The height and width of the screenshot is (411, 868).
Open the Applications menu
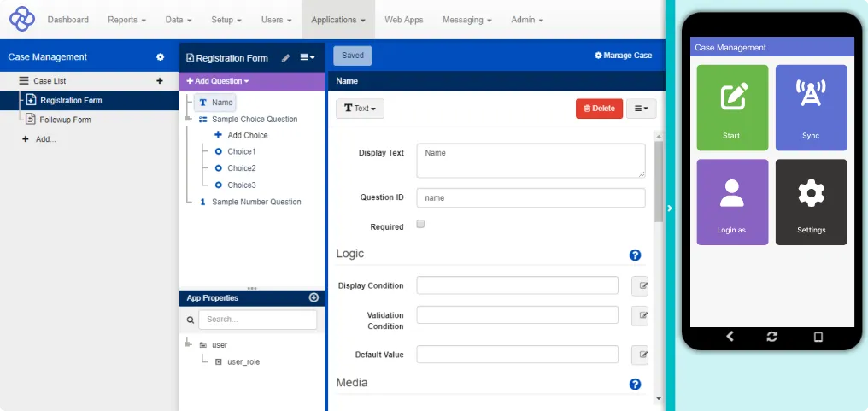[x=338, y=20]
